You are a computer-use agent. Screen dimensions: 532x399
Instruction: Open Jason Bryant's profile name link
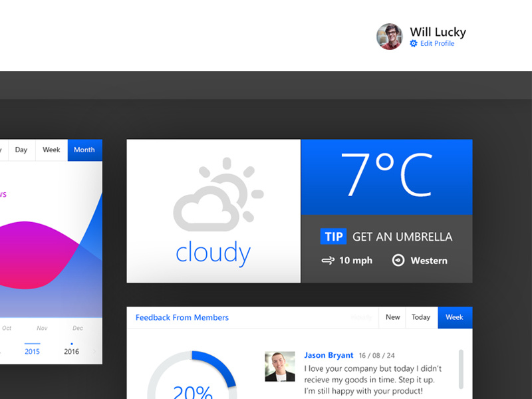(x=329, y=355)
